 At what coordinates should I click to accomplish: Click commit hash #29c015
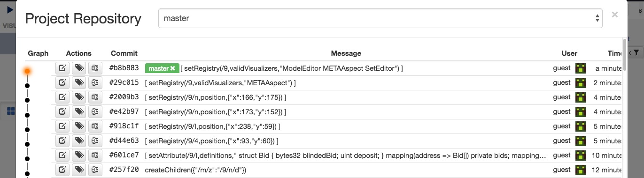[x=124, y=83]
